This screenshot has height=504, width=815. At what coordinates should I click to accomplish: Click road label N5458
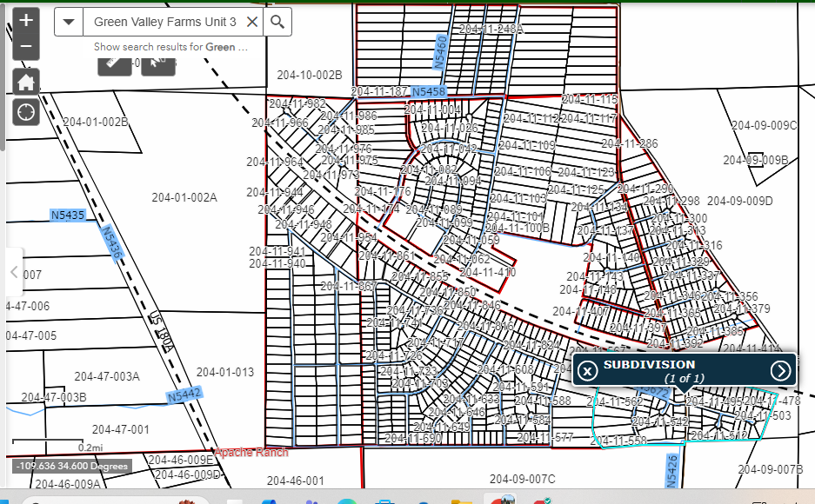428,92
